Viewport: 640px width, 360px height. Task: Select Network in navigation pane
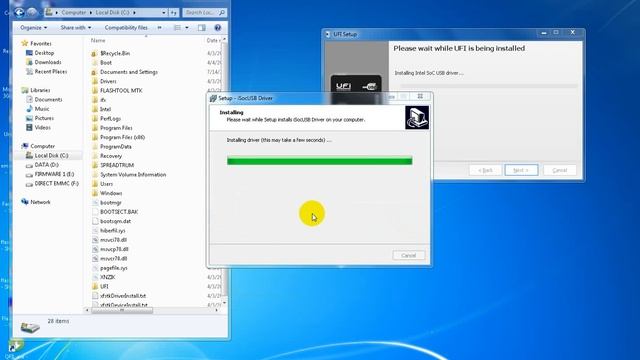coord(40,202)
